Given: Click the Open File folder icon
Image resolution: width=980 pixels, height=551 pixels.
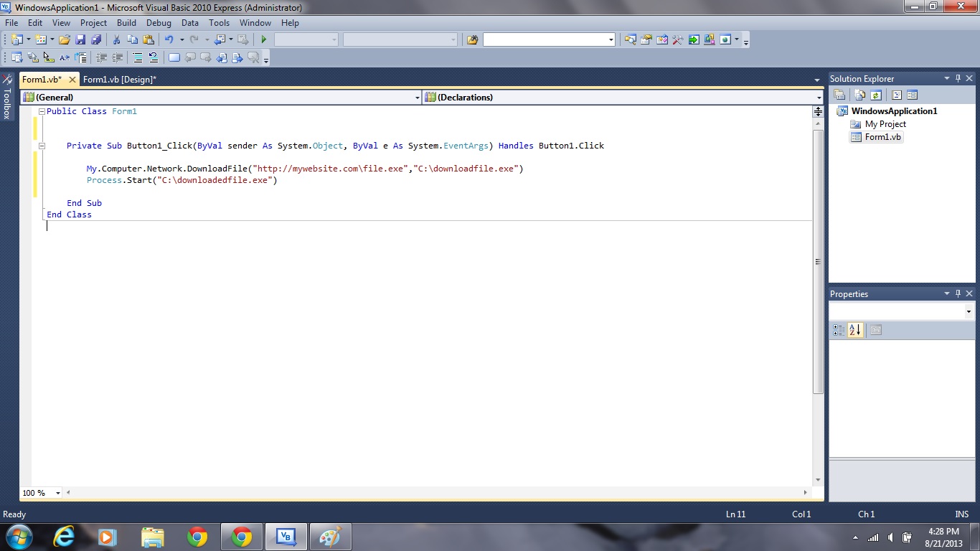Looking at the screenshot, I should [x=65, y=40].
